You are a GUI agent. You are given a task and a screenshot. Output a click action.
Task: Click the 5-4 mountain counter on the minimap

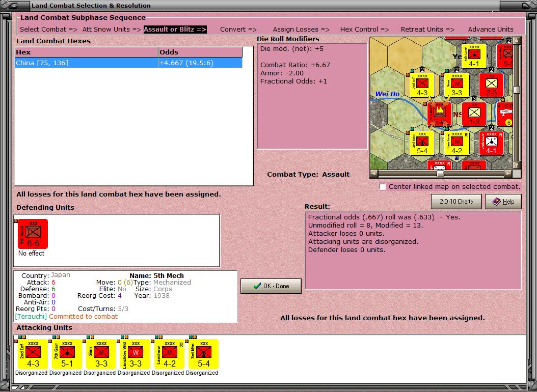422,144
